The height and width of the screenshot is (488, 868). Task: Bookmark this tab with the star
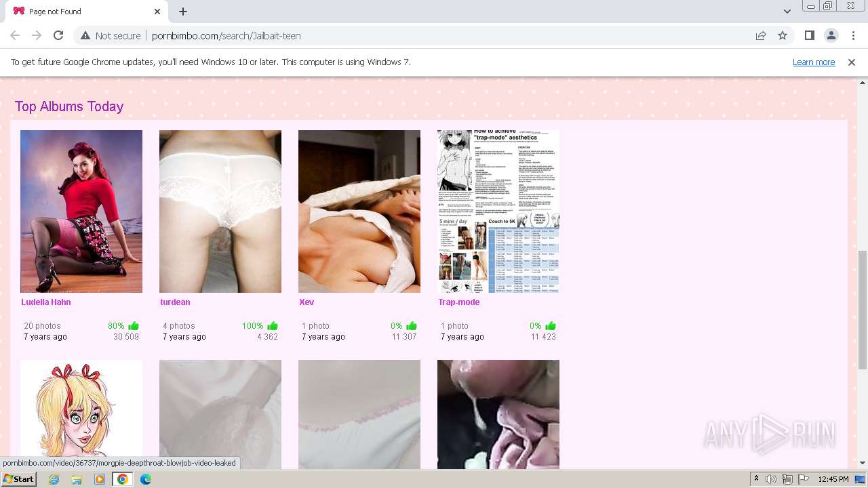[783, 35]
